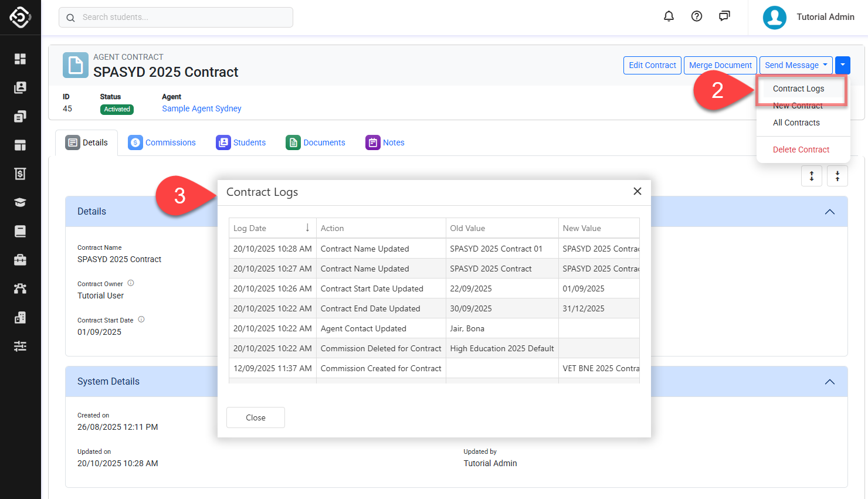
Task: Click the briefcase icon in sidebar
Action: click(20, 260)
